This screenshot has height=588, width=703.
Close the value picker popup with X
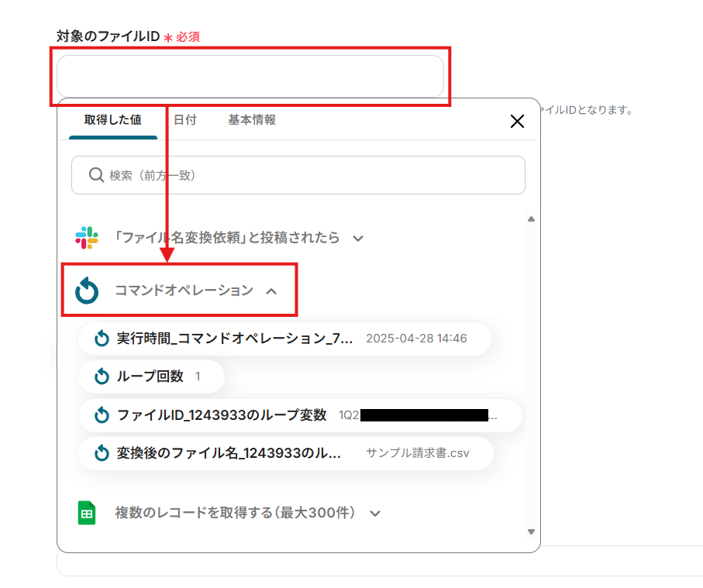click(x=518, y=121)
